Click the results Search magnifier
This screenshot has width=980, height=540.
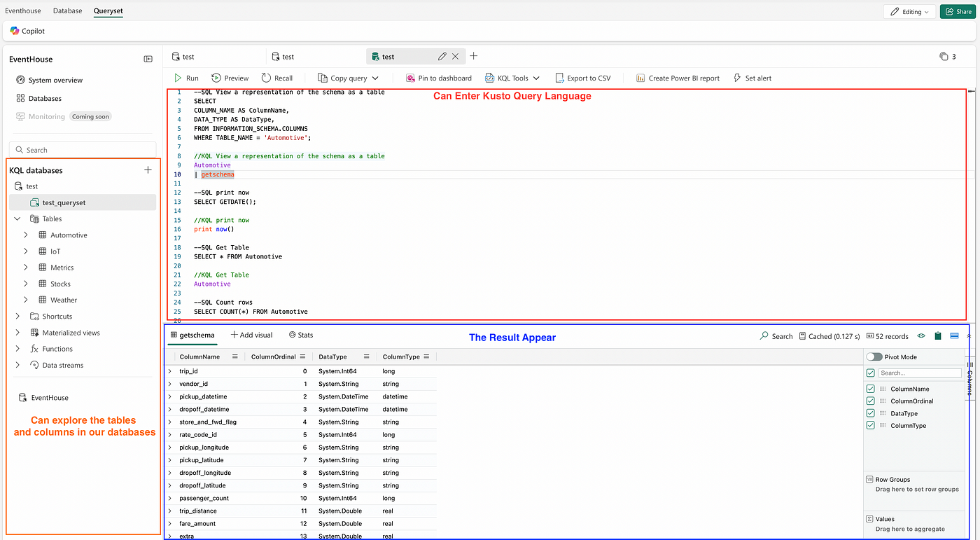coord(776,336)
